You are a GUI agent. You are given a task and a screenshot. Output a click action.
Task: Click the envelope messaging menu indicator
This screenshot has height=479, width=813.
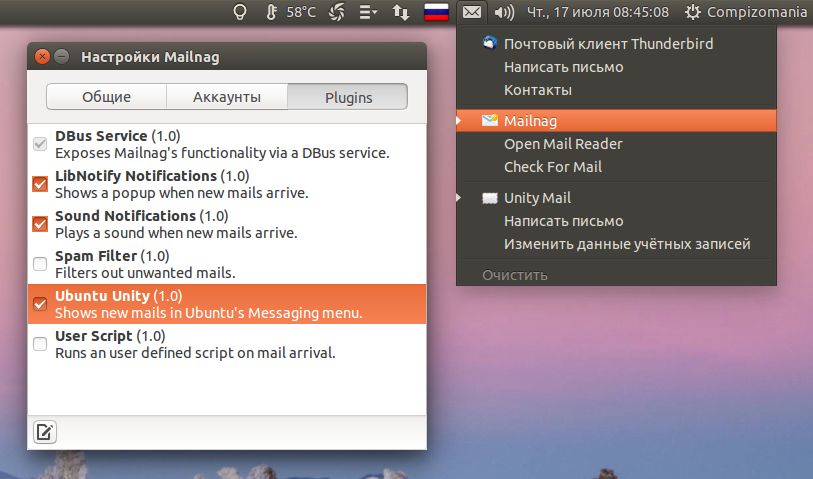coord(472,11)
